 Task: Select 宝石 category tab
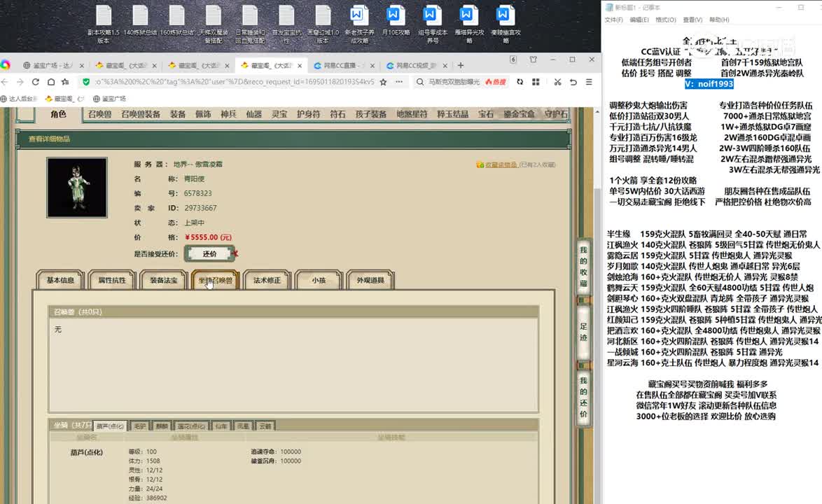(x=485, y=113)
